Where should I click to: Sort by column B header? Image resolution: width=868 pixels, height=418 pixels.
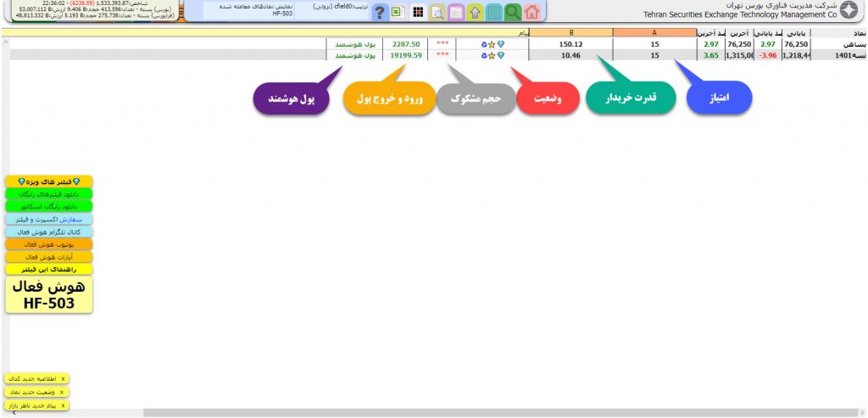570,33
